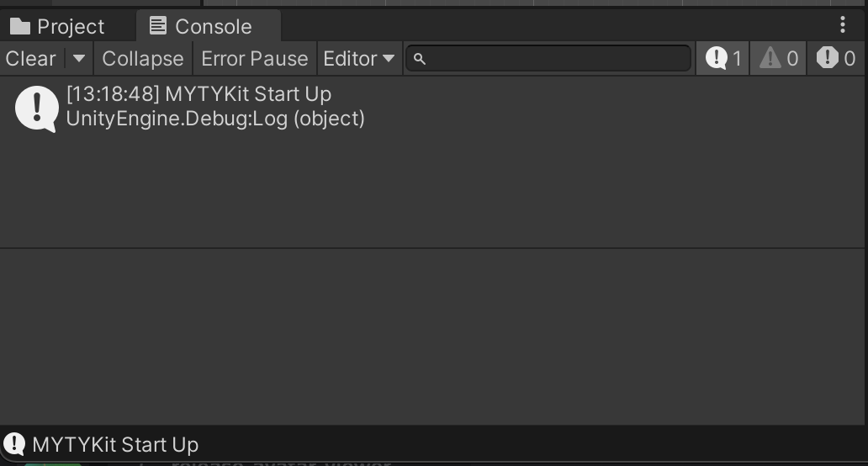Focus the console search field
This screenshot has height=466, width=868.
[x=555, y=59]
